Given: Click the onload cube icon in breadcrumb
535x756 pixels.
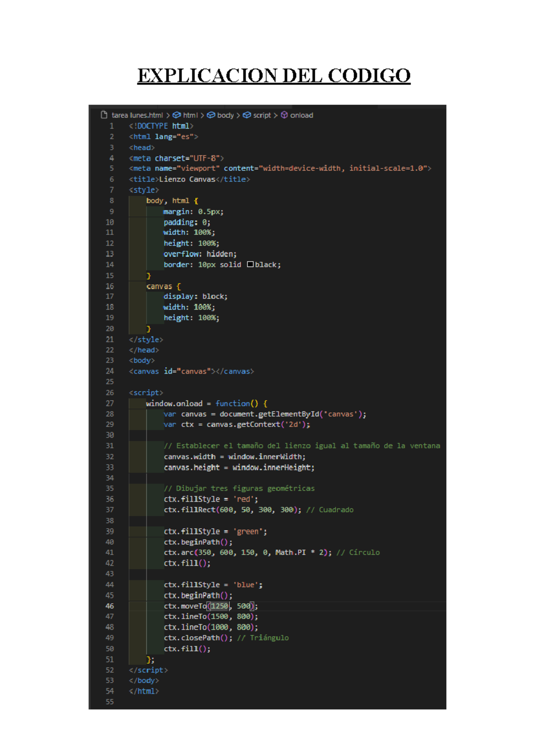Looking at the screenshot, I should 284,115.
